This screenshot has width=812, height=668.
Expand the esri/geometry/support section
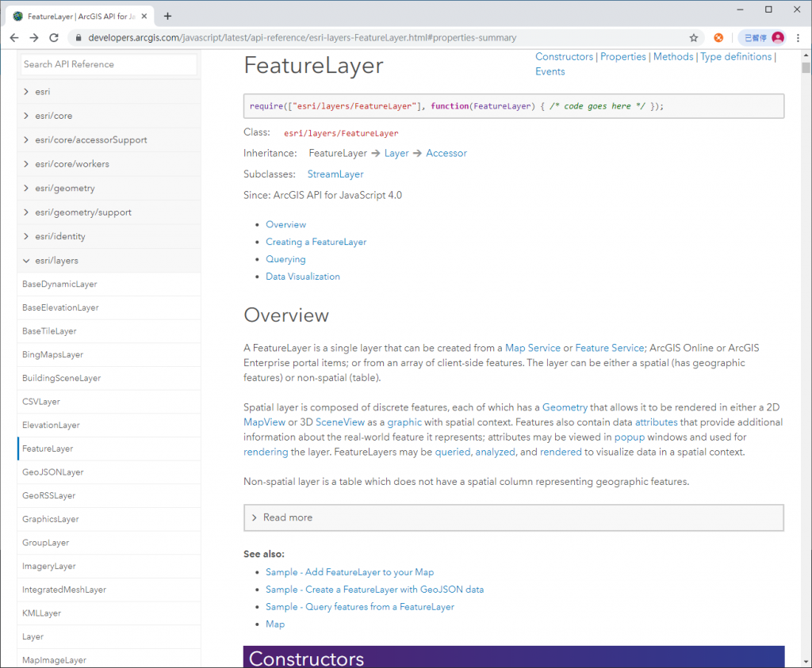tap(109, 212)
